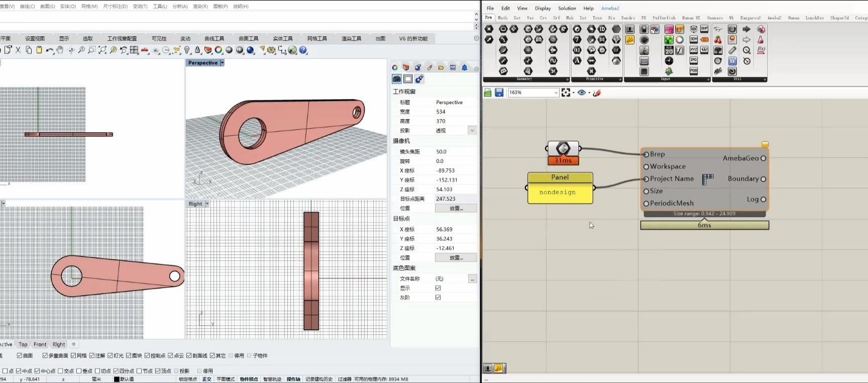Image resolution: width=868 pixels, height=383 pixels.
Task: Open Grasshopper file with green folder icon
Action: pos(488,92)
